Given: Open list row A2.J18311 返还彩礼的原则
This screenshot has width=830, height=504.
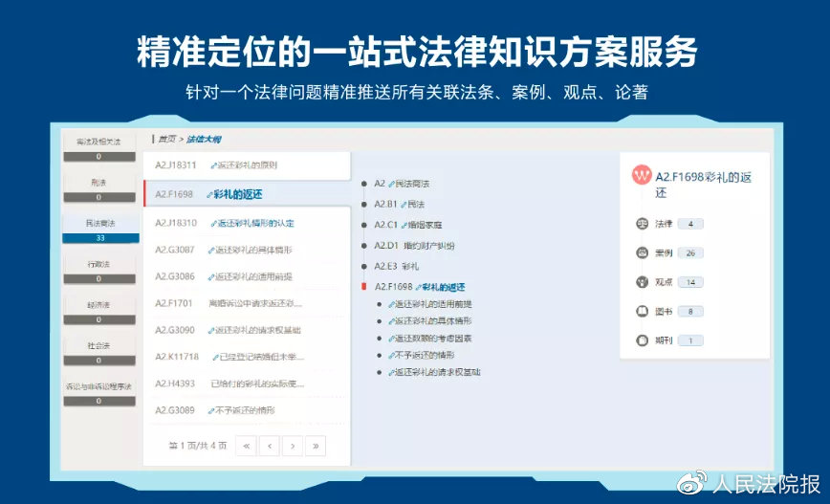Looking at the screenshot, I should [247, 165].
